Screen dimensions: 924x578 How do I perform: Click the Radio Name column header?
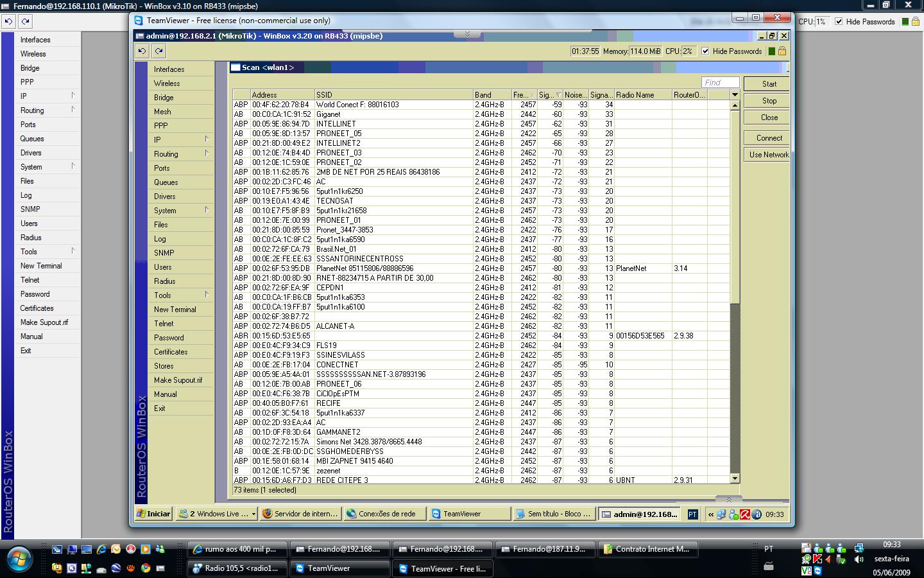pyautogui.click(x=643, y=95)
